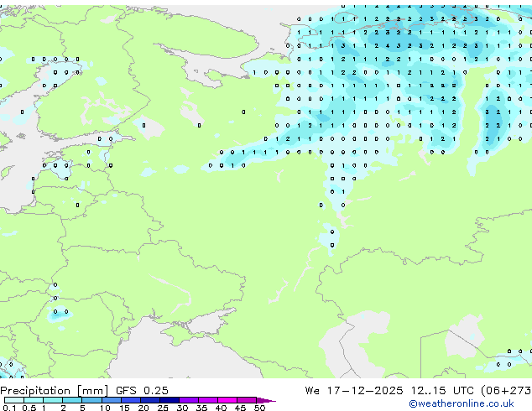Pick the 20–25 mm dark blue swatch

click(149, 400)
